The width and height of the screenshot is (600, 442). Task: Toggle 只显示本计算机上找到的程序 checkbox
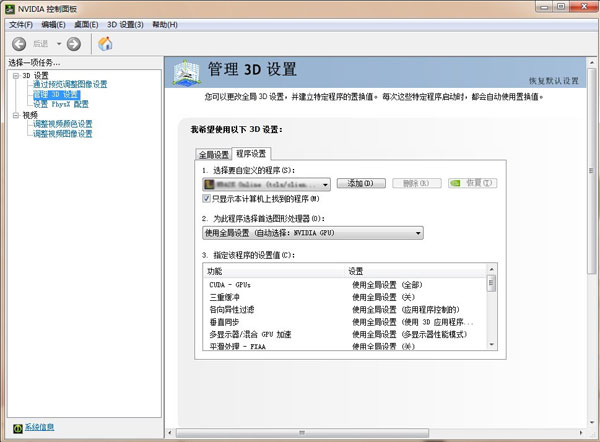(206, 199)
